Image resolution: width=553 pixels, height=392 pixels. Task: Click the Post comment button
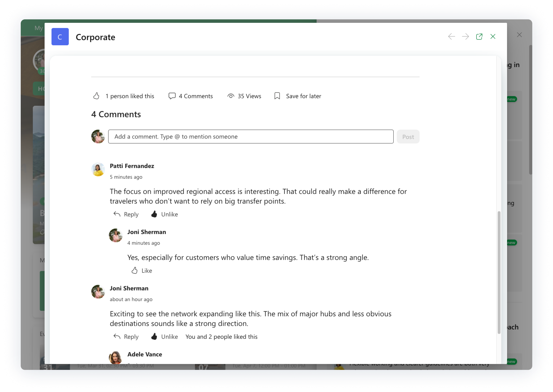[x=408, y=137]
